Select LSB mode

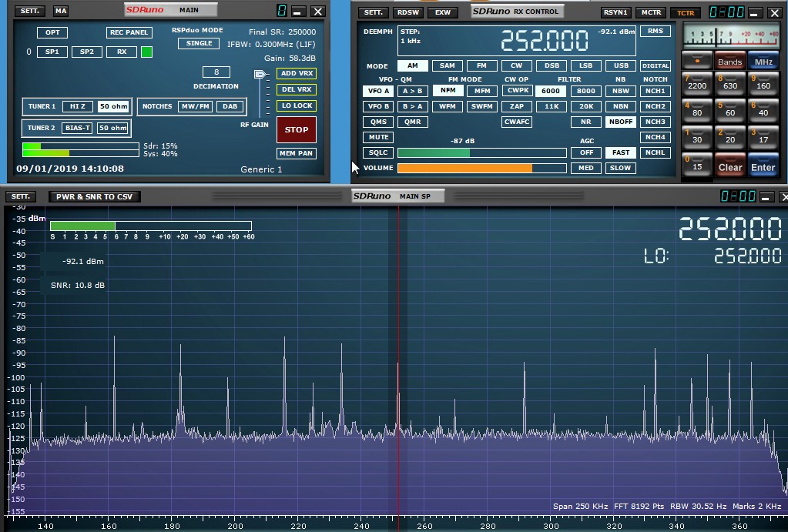[x=586, y=65]
